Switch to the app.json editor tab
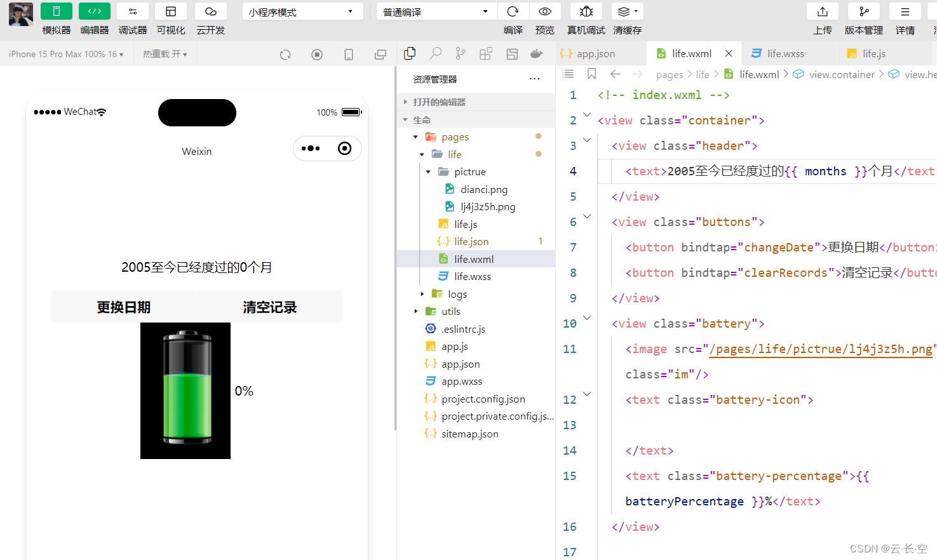Image resolution: width=937 pixels, height=560 pixels. point(601,53)
